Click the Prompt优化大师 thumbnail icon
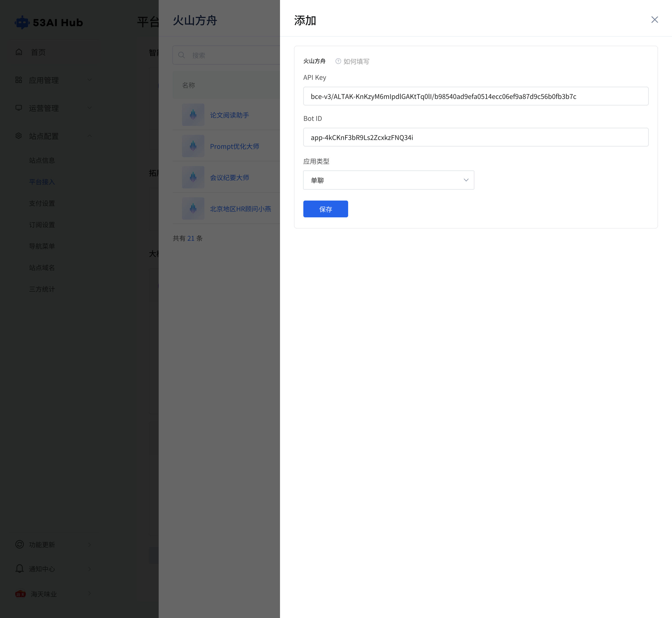672x618 pixels. click(193, 146)
